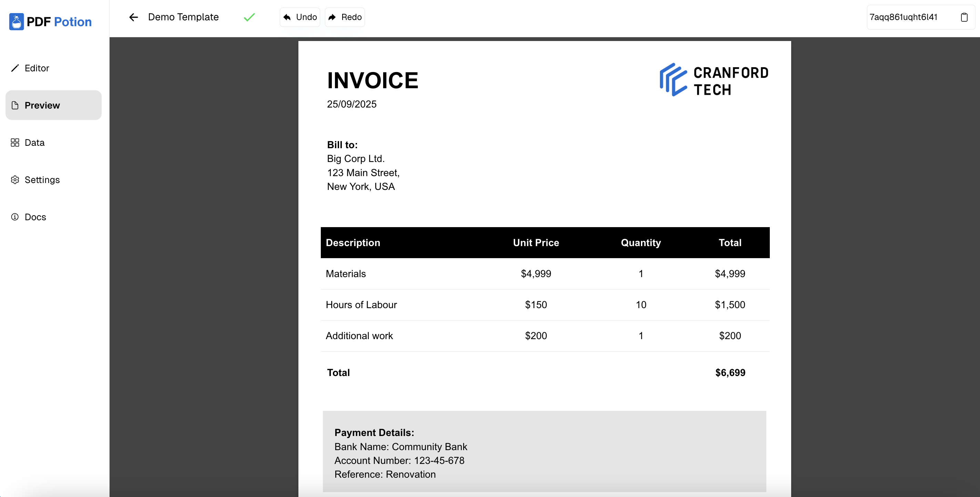Click the Cranford Tech logo image

714,80
